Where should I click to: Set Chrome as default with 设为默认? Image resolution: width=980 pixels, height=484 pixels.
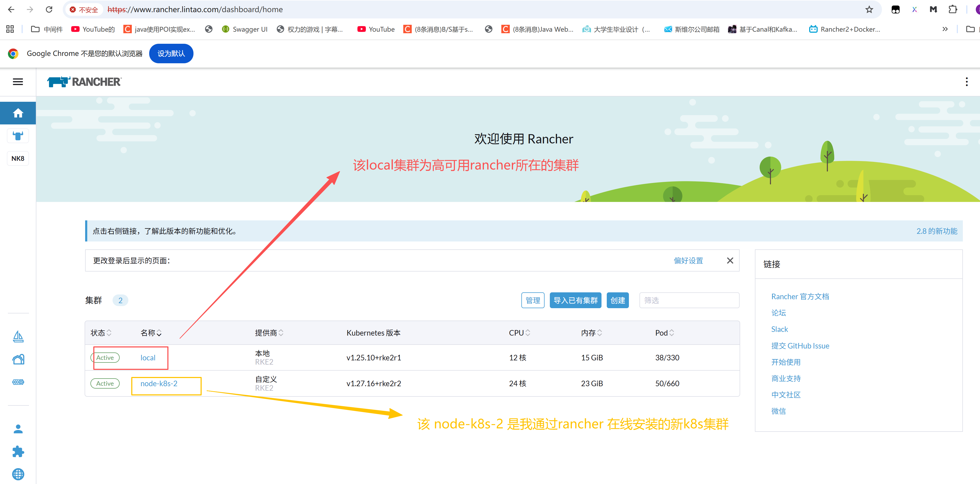[171, 54]
